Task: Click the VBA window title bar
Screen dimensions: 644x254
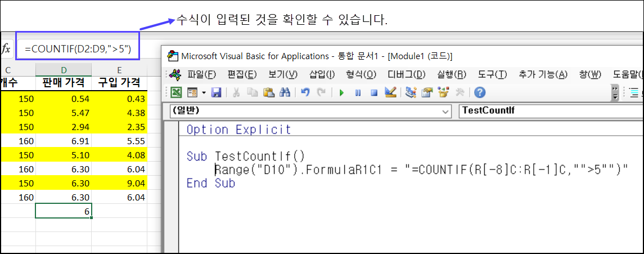Action: pyautogui.click(x=403, y=56)
